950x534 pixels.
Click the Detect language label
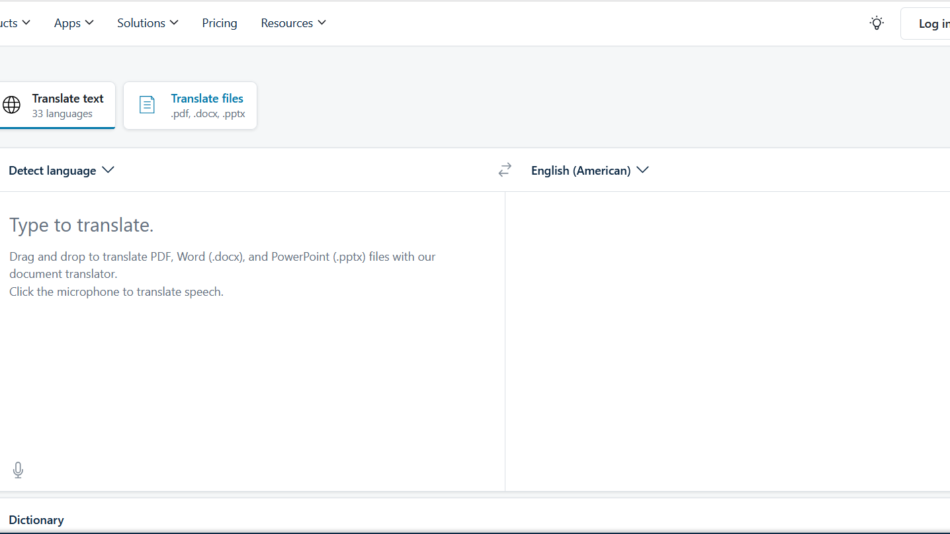coord(52,170)
